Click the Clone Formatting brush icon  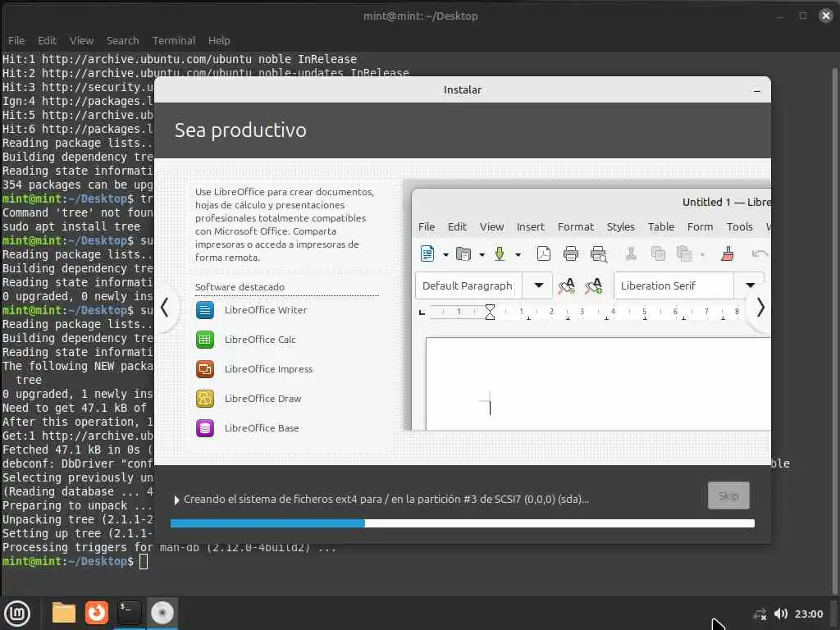(728, 253)
